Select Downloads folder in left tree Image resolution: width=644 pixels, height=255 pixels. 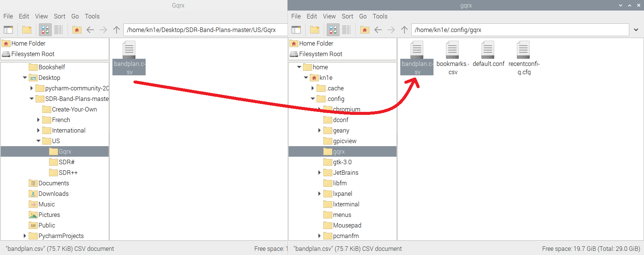click(49, 194)
